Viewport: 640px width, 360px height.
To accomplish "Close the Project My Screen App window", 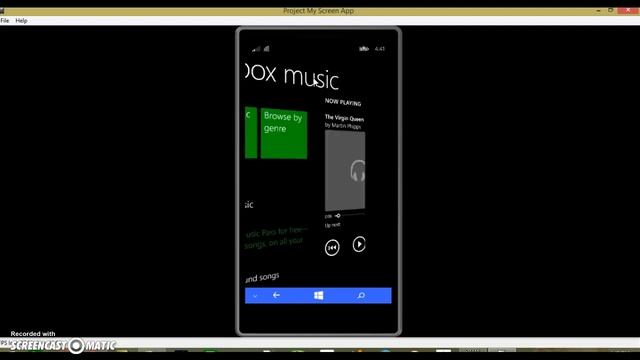I will [x=629, y=11].
